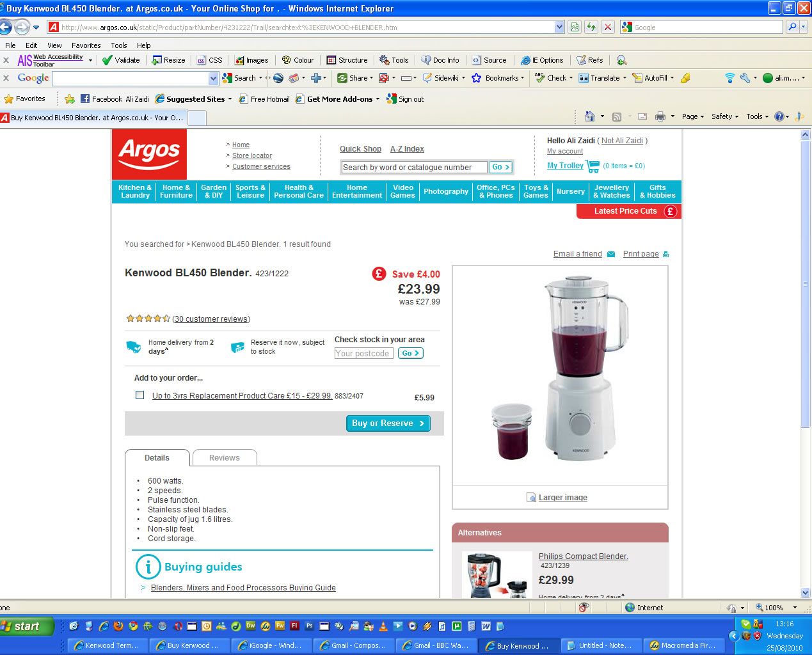Open the Structure tool in accessibility toolbar
The width and height of the screenshot is (812, 655).
(x=347, y=60)
